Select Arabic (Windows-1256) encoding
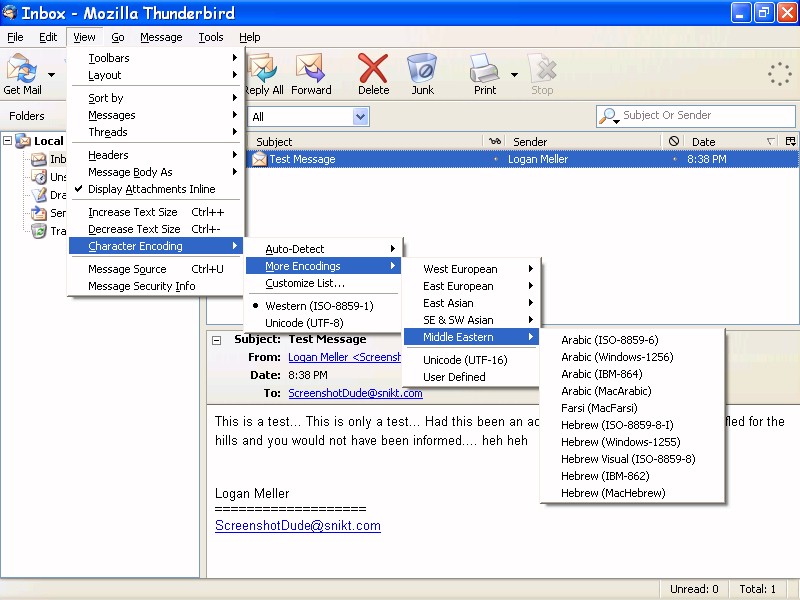 633,357
